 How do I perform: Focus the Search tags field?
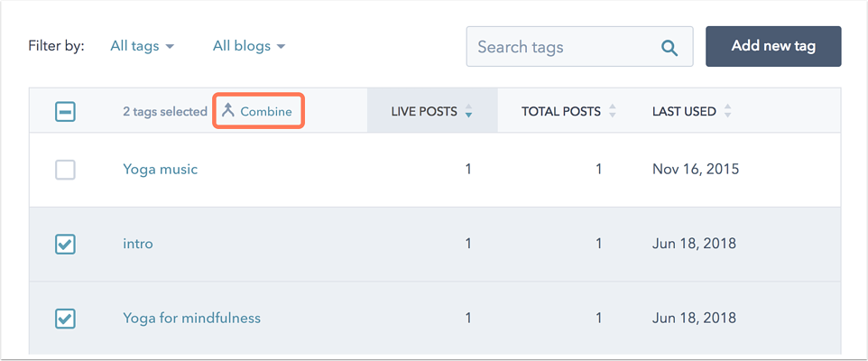click(x=579, y=47)
